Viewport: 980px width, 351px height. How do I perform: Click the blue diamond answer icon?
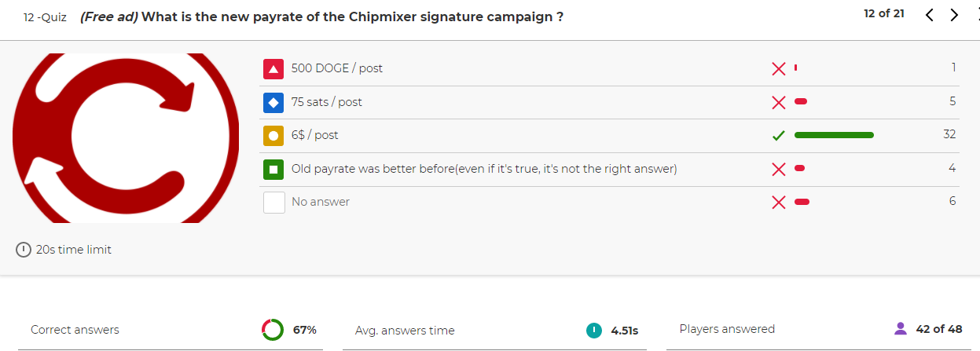point(273,102)
